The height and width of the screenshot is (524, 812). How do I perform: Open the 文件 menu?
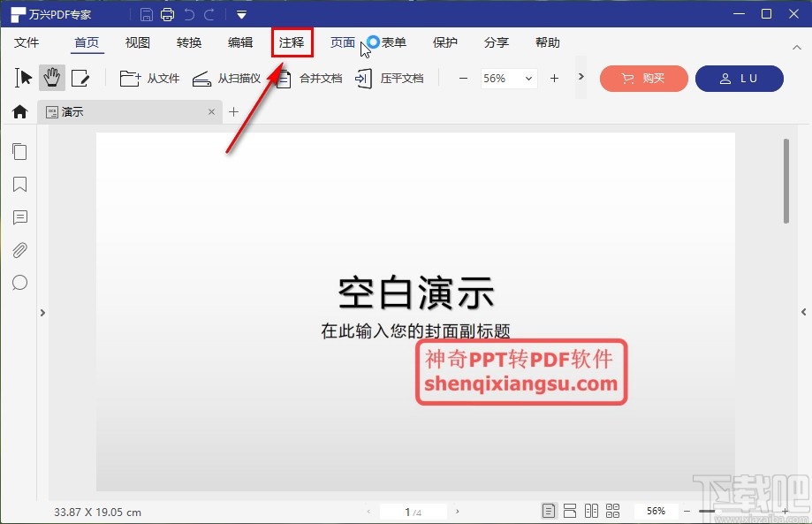tap(27, 42)
